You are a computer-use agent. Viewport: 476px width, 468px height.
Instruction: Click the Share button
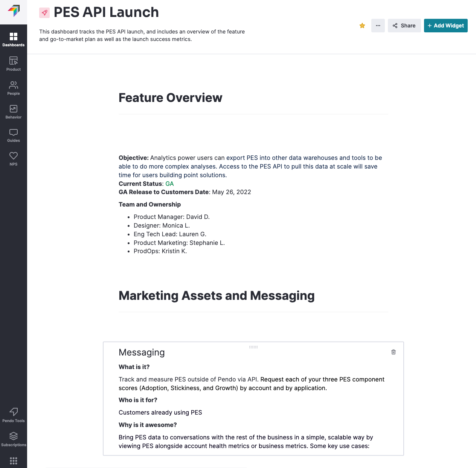[404, 26]
